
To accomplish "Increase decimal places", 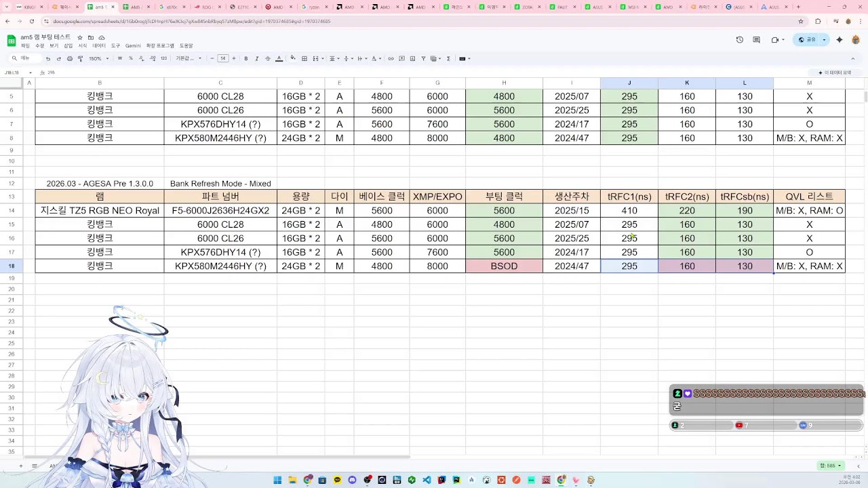I will pyautogui.click(x=153, y=58).
